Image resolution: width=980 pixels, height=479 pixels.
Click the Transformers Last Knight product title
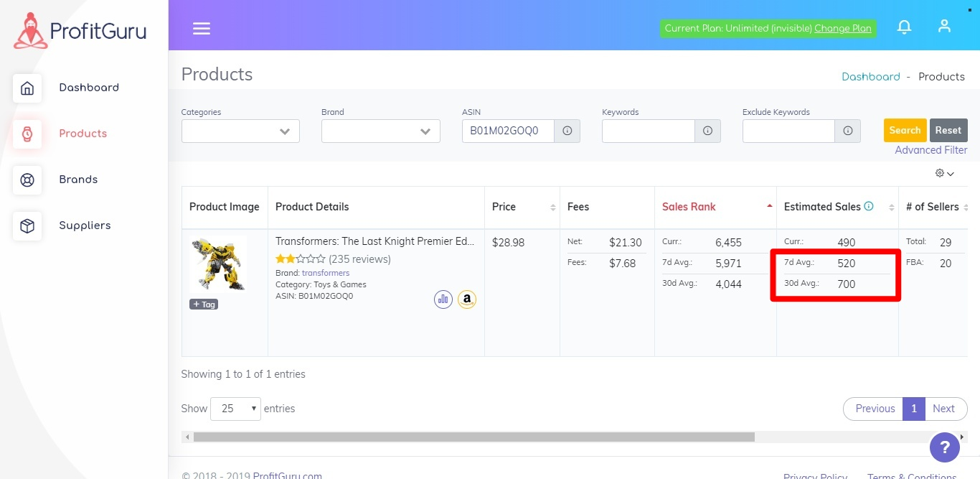click(x=375, y=242)
